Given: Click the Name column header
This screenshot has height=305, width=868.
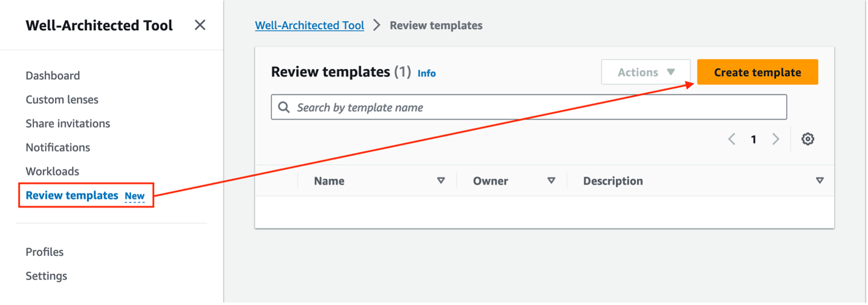Looking at the screenshot, I should pos(329,181).
